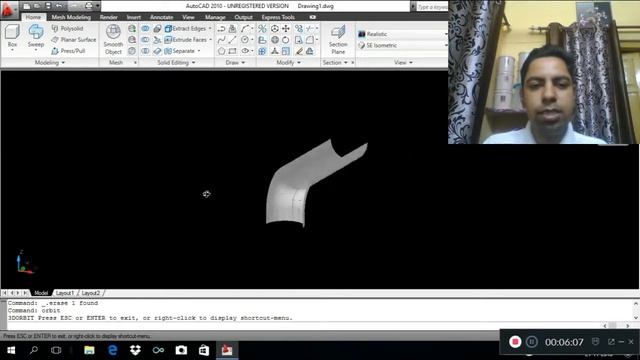The width and height of the screenshot is (640, 360).
Task: Click the keyword search input field
Action: 432,7
